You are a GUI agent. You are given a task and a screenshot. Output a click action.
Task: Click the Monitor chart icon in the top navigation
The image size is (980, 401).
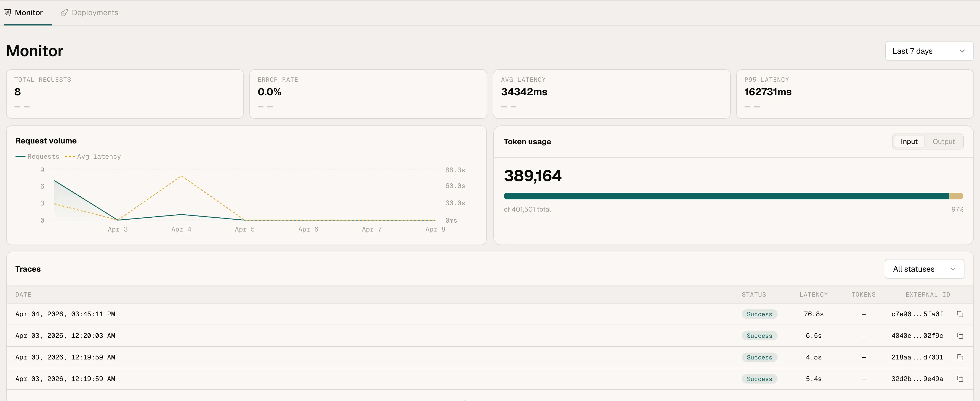[x=7, y=12]
